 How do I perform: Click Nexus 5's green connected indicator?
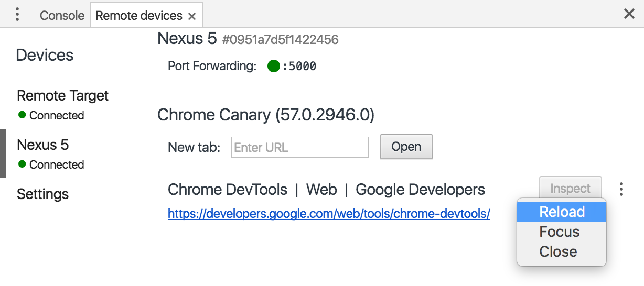click(x=22, y=164)
